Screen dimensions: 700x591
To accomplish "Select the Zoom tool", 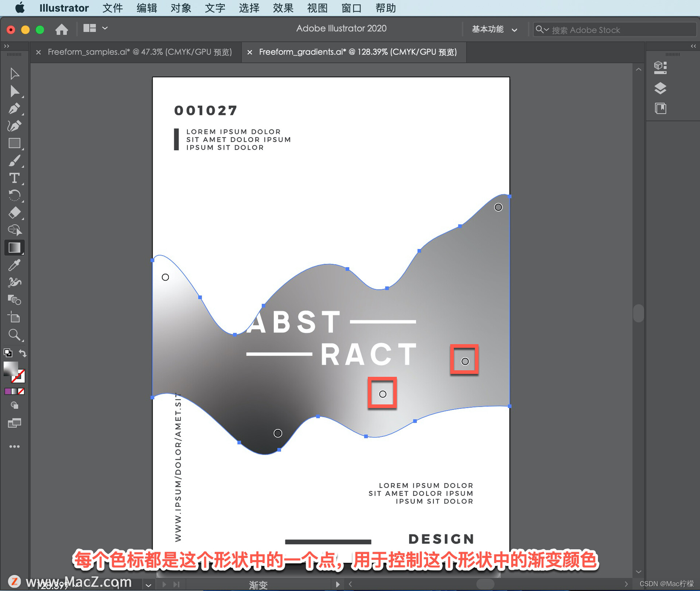I will [14, 335].
